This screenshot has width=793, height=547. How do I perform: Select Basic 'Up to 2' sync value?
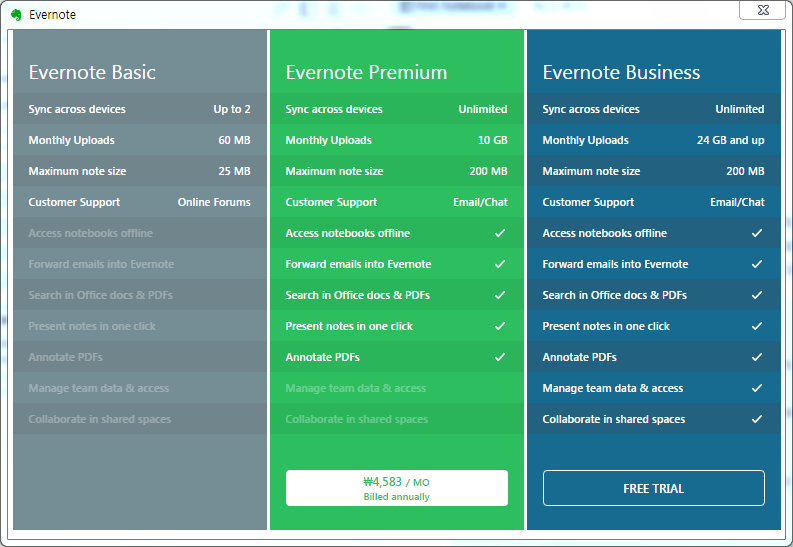coord(232,109)
